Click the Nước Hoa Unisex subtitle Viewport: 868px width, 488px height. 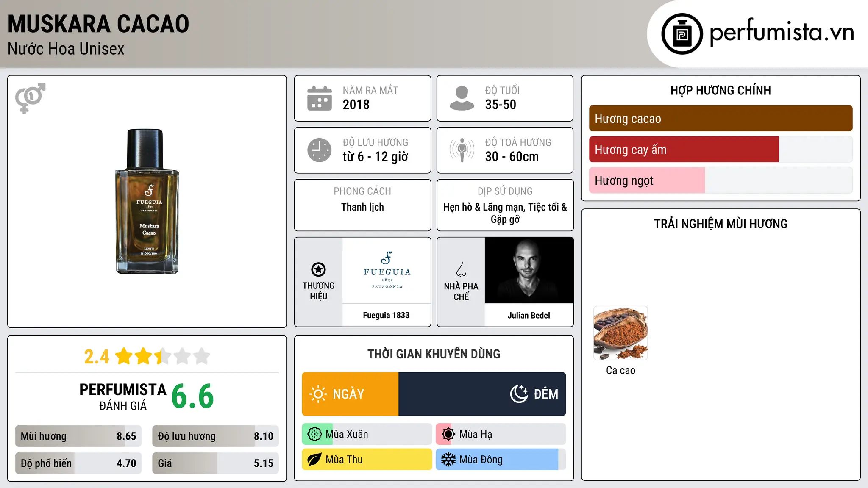click(66, 49)
